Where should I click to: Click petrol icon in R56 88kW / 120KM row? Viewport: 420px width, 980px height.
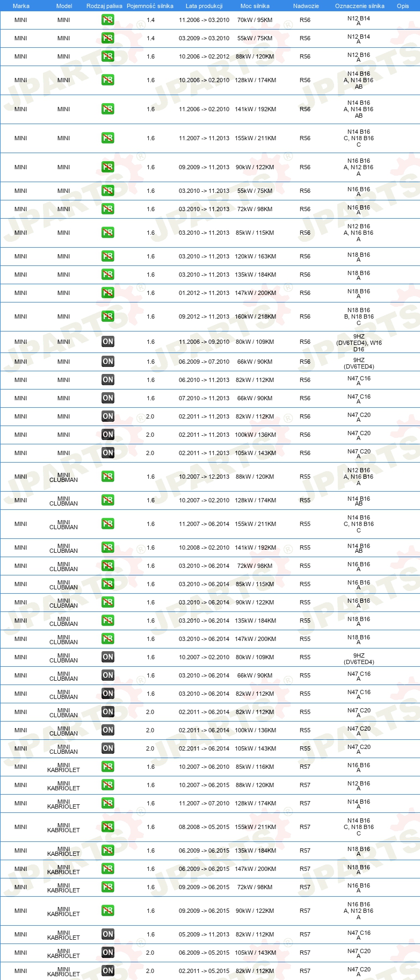point(108,56)
